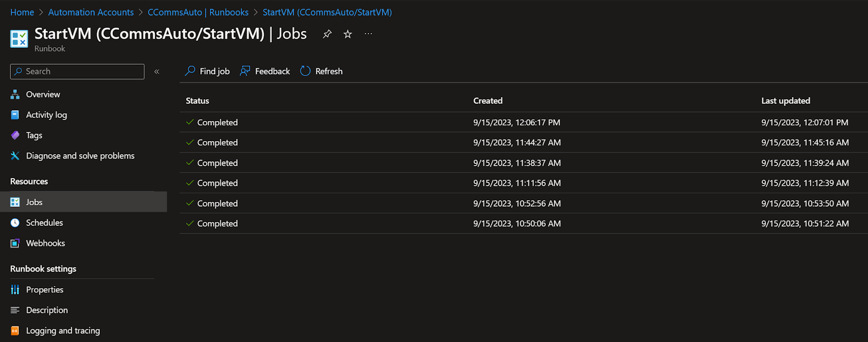868x342 pixels.
Task: Open CCommsAuto | Runbooks breadcrumb
Action: point(198,12)
